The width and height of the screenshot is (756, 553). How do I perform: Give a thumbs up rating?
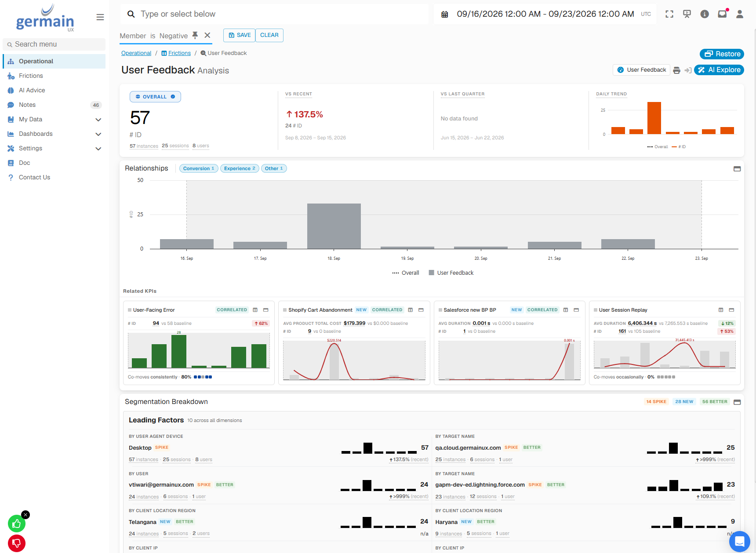point(17,524)
